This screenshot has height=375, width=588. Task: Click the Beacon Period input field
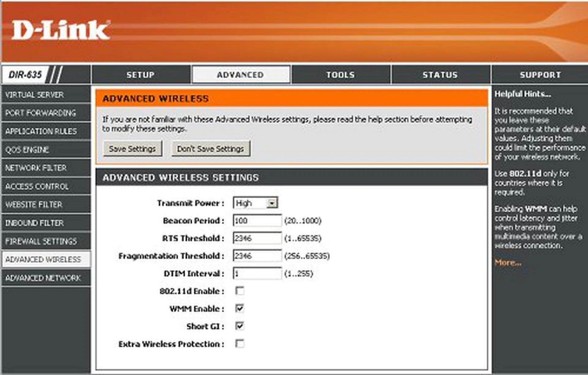click(x=257, y=220)
